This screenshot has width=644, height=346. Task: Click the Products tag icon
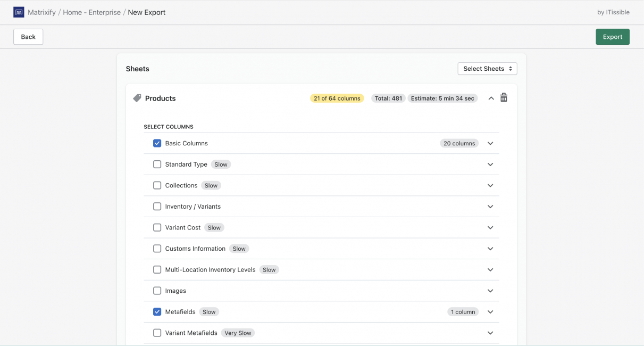(x=137, y=98)
